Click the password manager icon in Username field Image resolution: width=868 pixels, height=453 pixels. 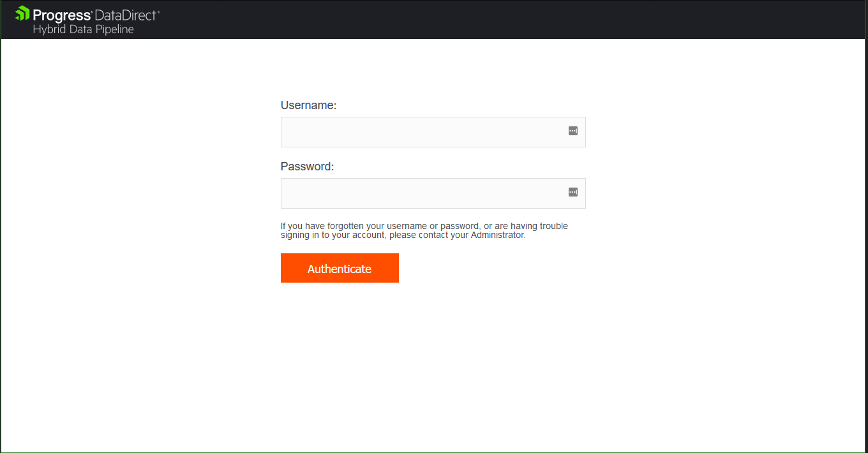[572, 130]
